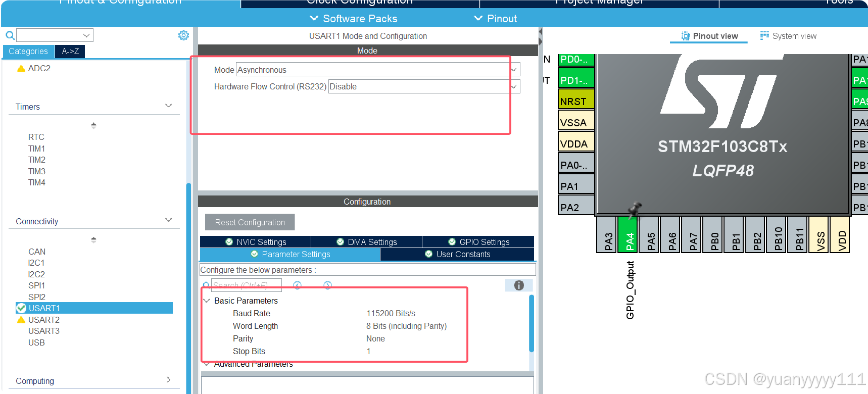Click the Baud Rate value 115200 Bits/s
The width and height of the screenshot is (868, 394).
391,313
